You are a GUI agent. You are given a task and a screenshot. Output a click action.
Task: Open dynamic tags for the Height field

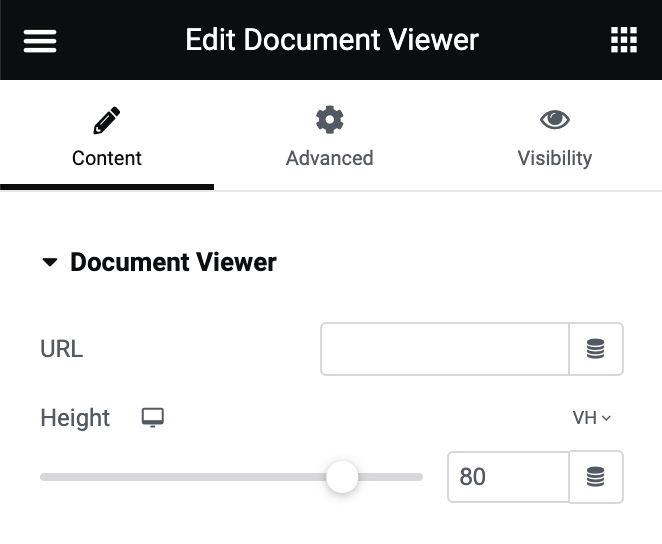click(596, 477)
